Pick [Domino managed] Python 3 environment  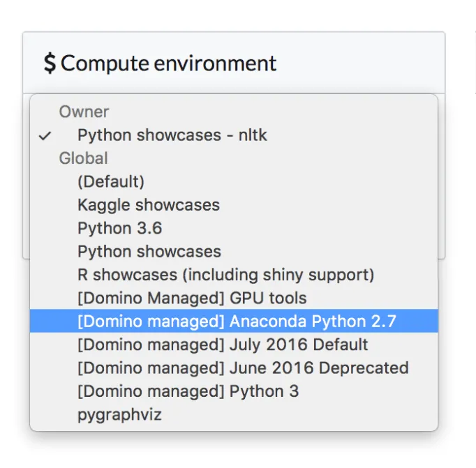tap(188, 391)
